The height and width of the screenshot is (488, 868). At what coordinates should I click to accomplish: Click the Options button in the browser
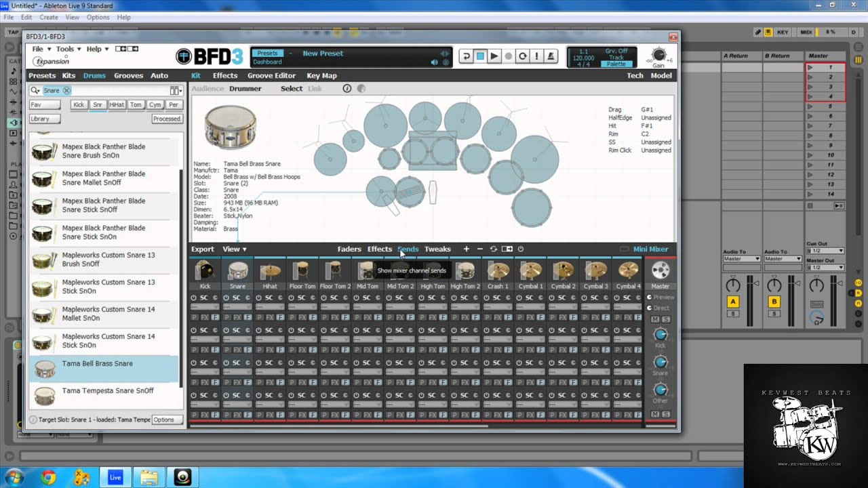tap(167, 420)
